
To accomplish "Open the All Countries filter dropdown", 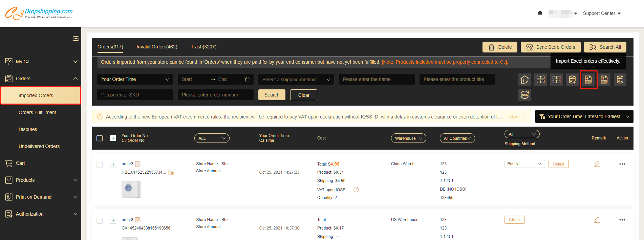I will click(457, 138).
